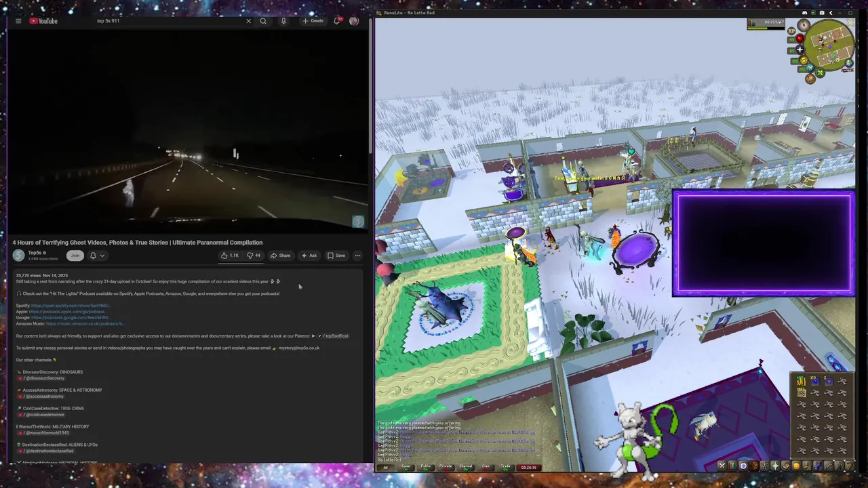Click the YouTube search magnifier button

(x=263, y=21)
